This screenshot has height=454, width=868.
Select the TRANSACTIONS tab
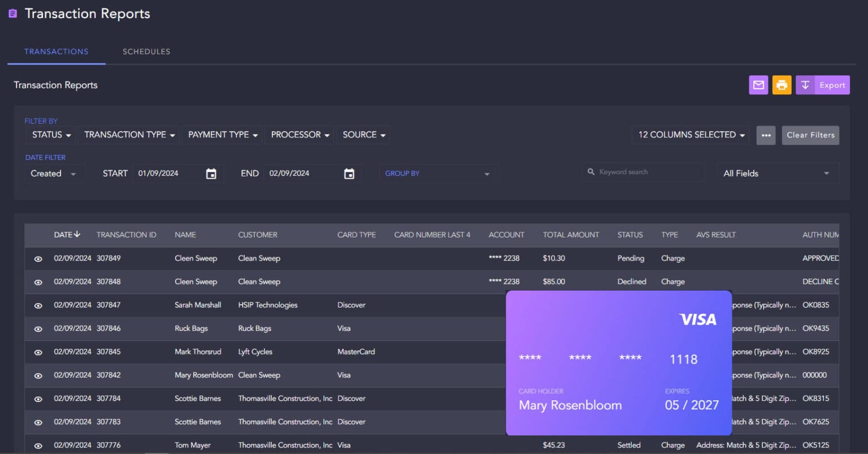[56, 51]
